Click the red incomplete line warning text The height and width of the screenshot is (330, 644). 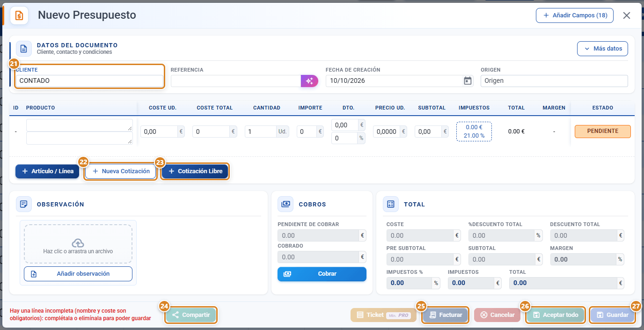[80, 315]
